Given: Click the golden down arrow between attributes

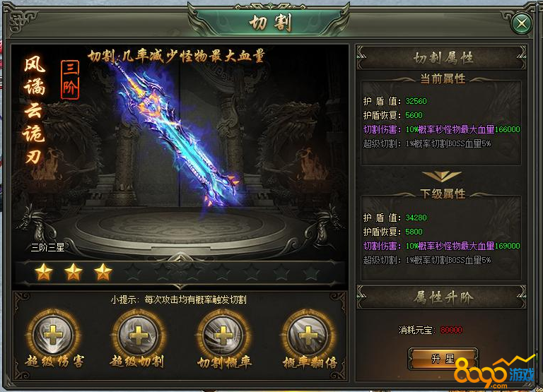Looking at the screenshot, I should [442, 176].
